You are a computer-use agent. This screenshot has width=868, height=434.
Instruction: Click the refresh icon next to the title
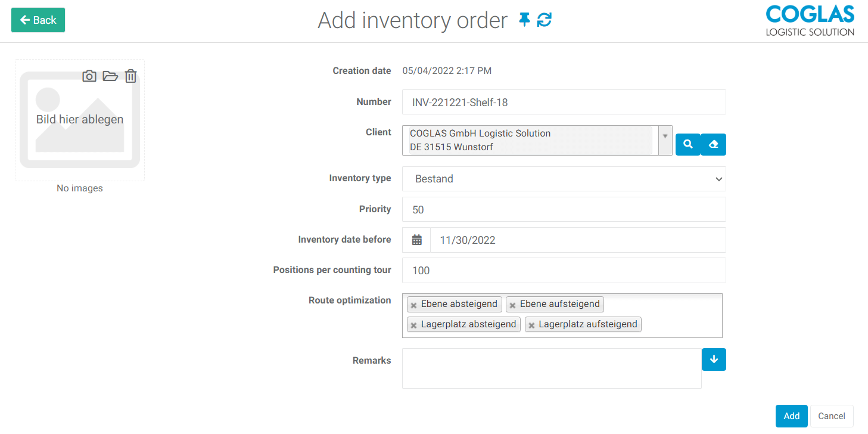tap(544, 20)
